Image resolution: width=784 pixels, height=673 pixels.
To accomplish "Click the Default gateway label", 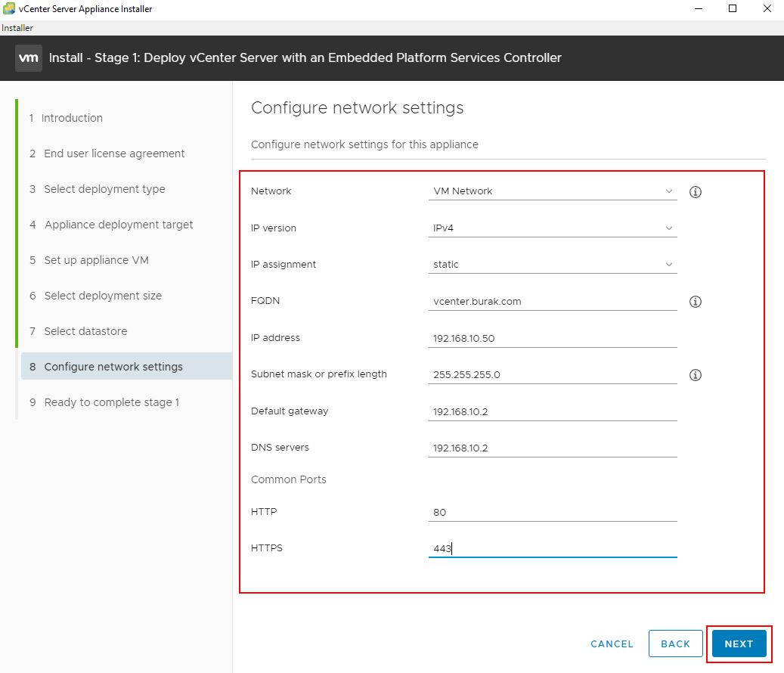I will click(290, 411).
